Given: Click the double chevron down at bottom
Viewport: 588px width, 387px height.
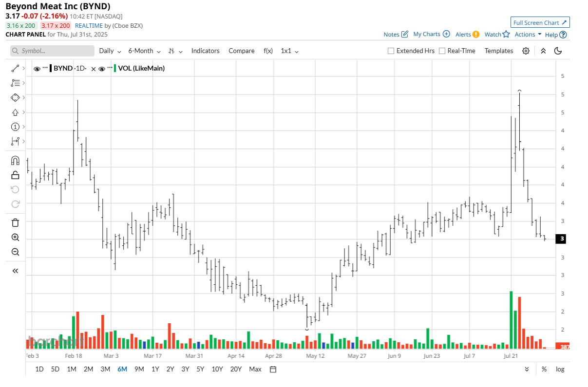Looking at the screenshot, I should (x=527, y=369).
